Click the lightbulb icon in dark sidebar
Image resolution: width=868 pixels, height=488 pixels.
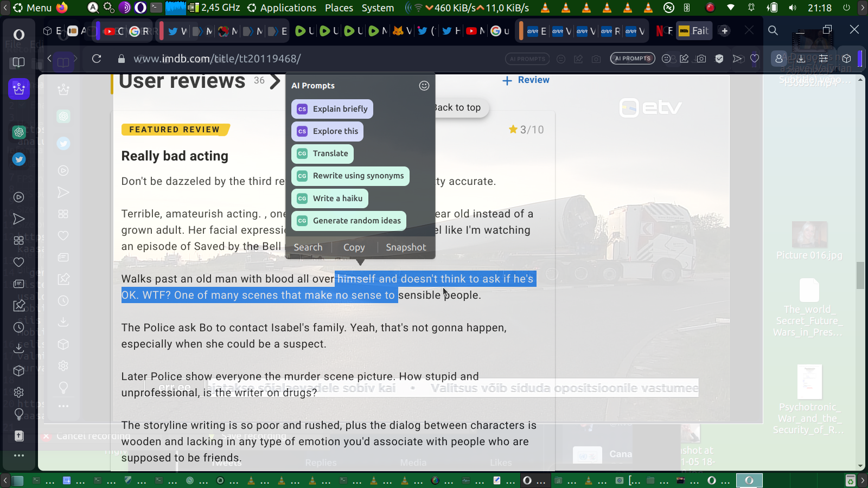click(x=18, y=414)
